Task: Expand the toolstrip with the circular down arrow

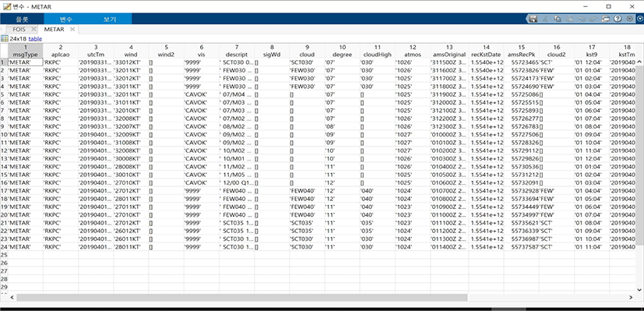Action: pos(640,19)
